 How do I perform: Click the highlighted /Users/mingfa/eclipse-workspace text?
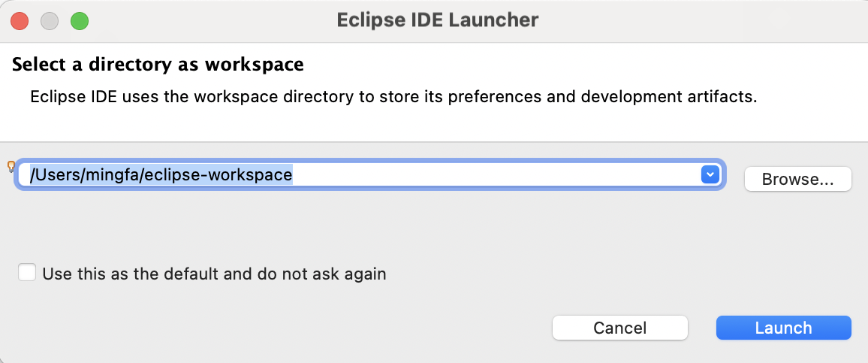point(161,175)
